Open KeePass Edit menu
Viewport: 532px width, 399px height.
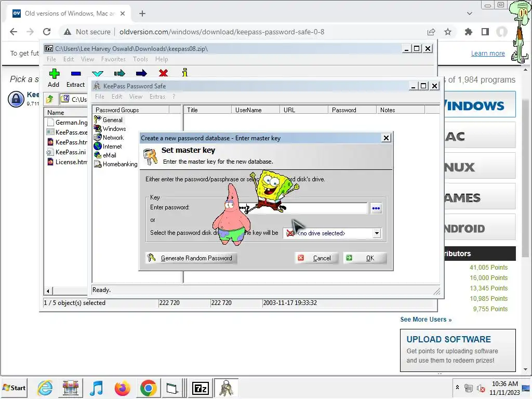[x=117, y=97]
